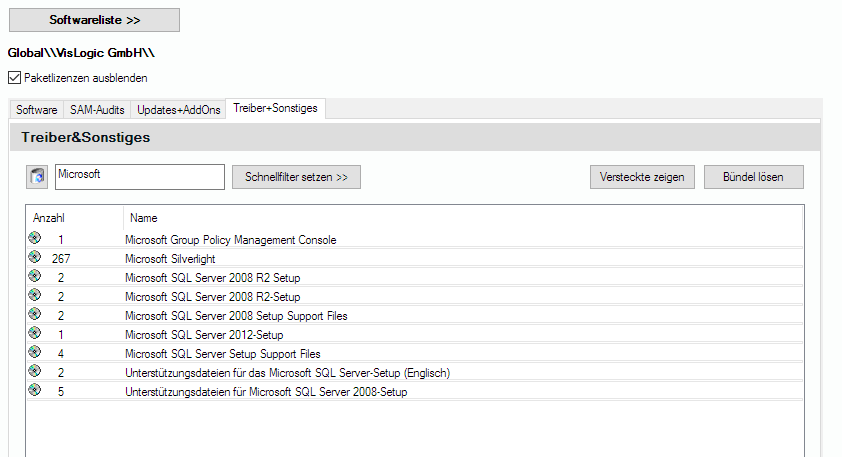842x457 pixels.
Task: Click the count 4 for SQL Server Setup Support Files
Action: click(61, 354)
